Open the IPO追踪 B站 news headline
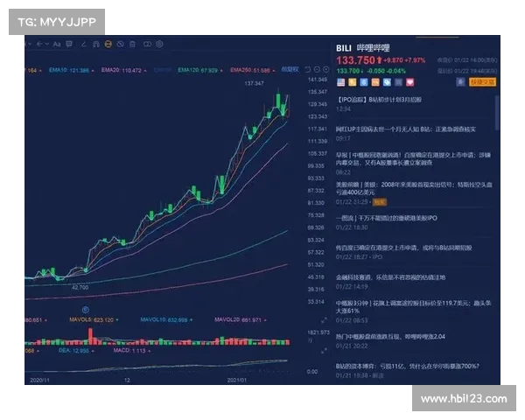 (379, 100)
